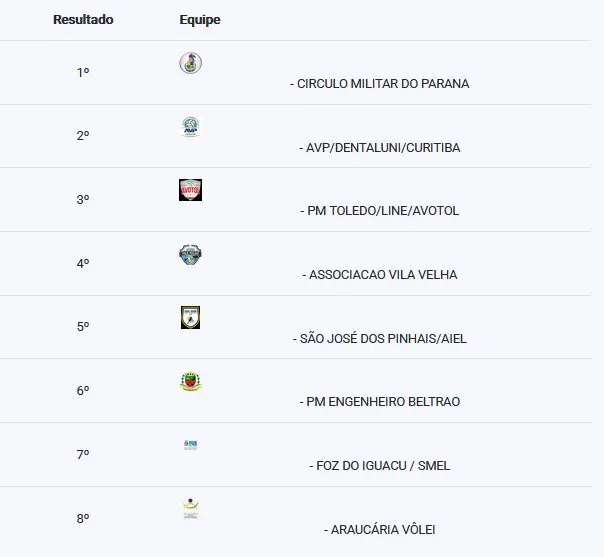Select the Equipe column header

click(200, 20)
